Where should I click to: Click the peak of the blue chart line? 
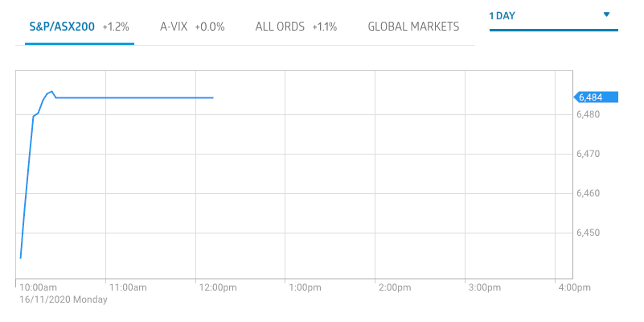[x=51, y=92]
